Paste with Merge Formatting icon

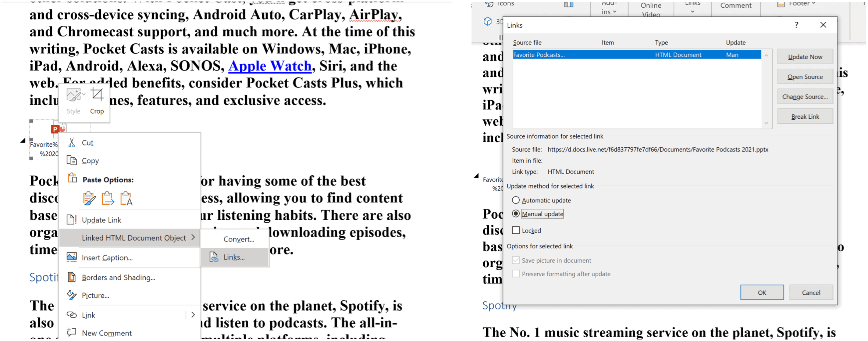click(107, 198)
